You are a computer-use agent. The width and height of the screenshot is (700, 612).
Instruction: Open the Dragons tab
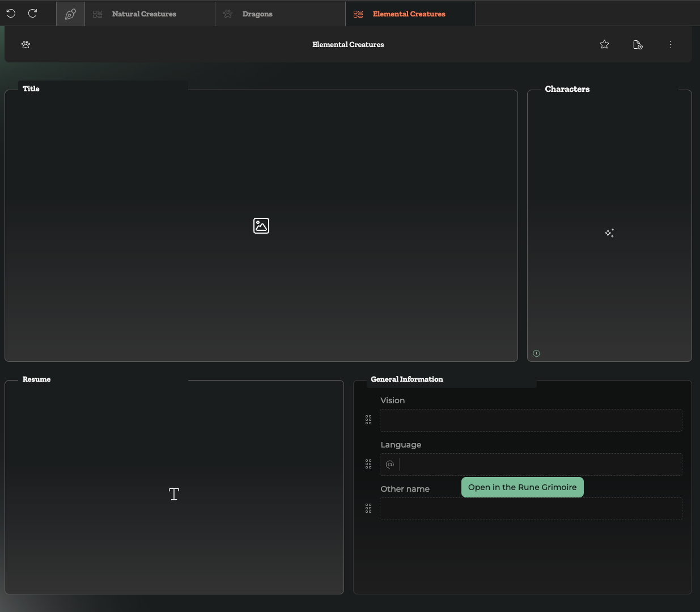click(257, 14)
